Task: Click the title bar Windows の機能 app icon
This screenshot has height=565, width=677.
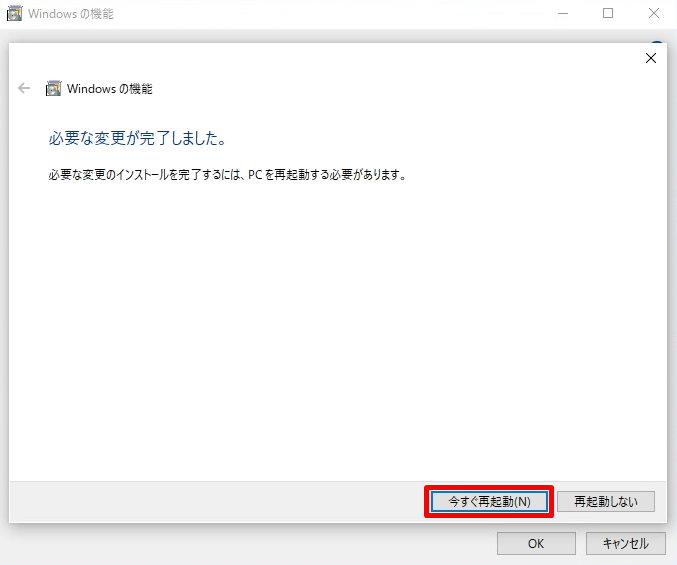Action: point(14,14)
